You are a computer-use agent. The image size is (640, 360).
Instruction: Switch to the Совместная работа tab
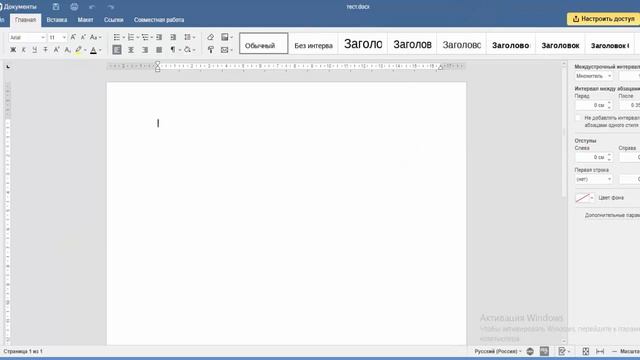[x=159, y=20]
